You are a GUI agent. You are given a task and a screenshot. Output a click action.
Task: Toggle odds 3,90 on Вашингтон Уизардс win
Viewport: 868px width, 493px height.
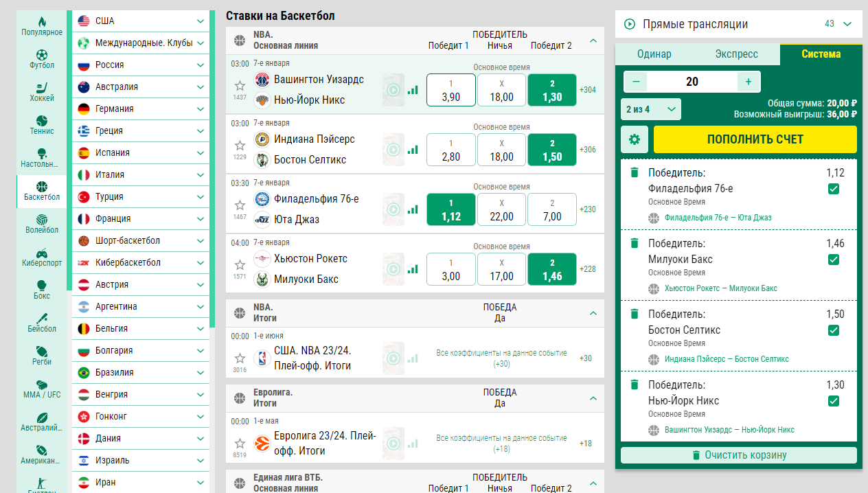click(451, 90)
